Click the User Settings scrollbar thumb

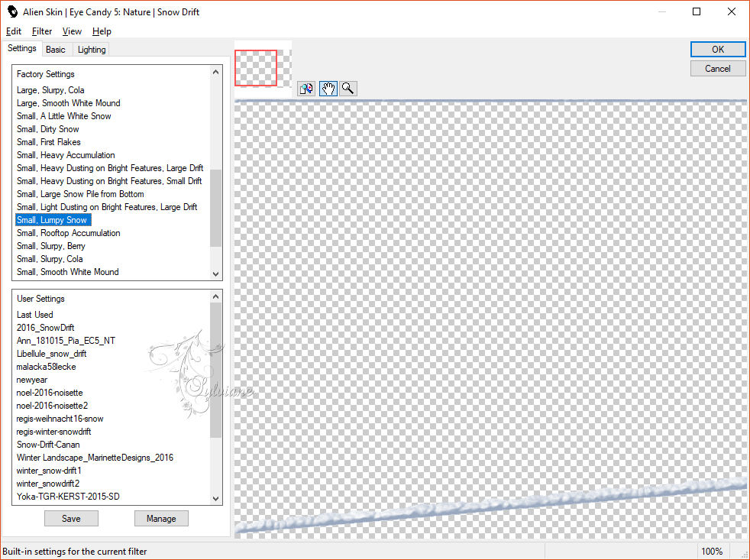click(215, 370)
